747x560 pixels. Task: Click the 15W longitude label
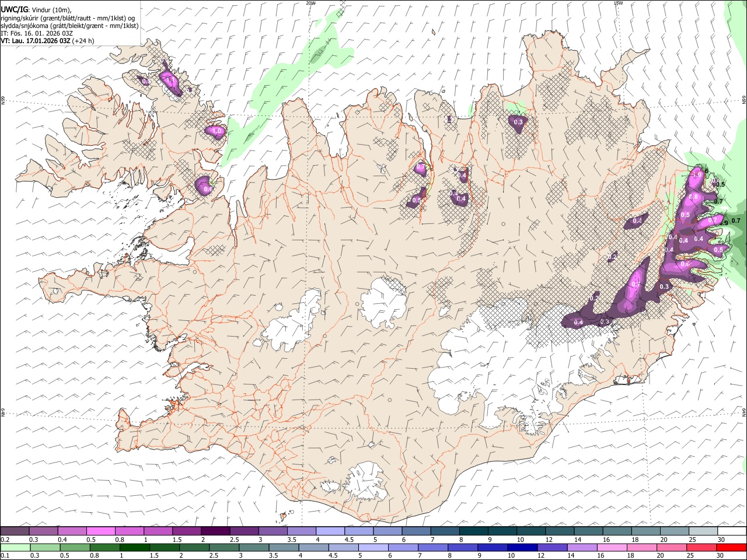pos(618,3)
